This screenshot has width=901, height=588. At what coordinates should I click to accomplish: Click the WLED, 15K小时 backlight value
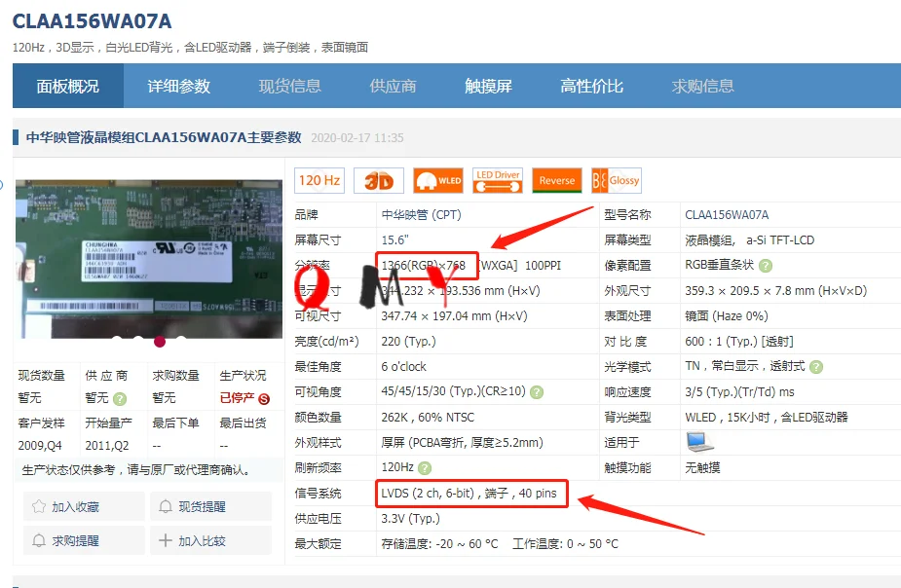[767, 417]
